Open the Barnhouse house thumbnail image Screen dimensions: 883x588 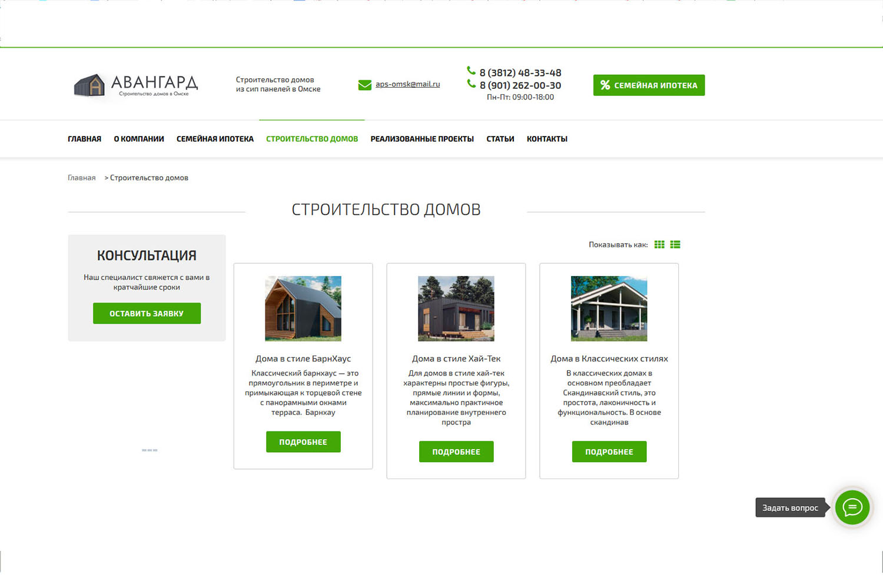pos(303,308)
